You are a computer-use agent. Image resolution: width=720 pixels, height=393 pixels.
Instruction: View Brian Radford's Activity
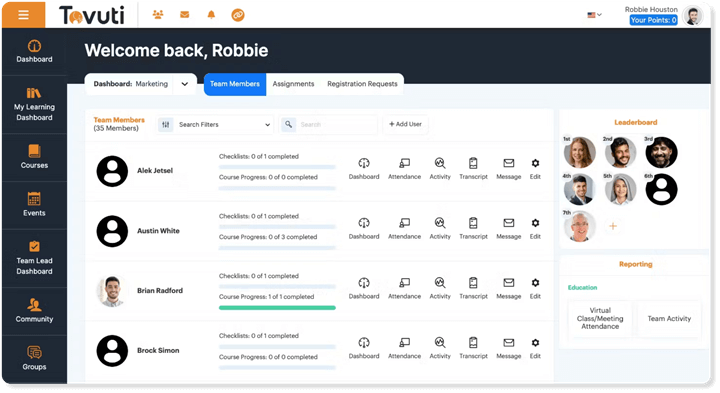click(440, 288)
